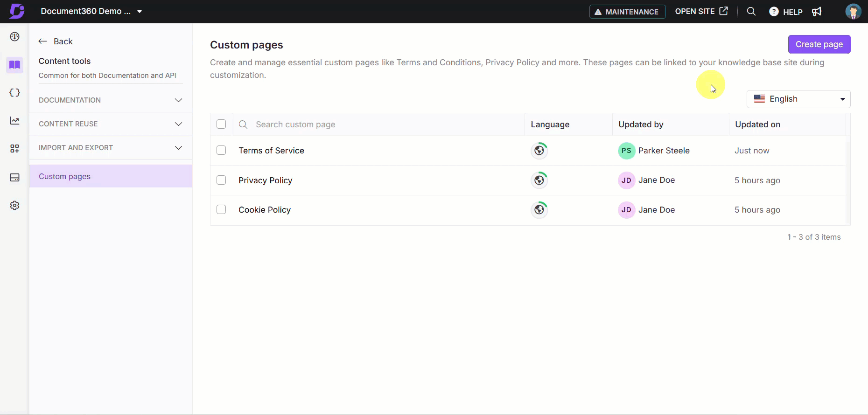This screenshot has height=415, width=868.
Task: Click '5 hours ago' in Privacy Policy row
Action: click(757, 180)
